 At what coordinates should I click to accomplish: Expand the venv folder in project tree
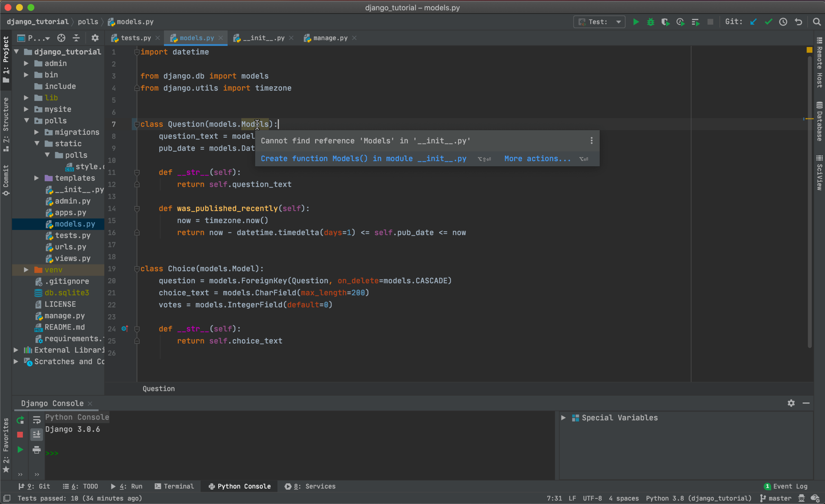click(25, 270)
